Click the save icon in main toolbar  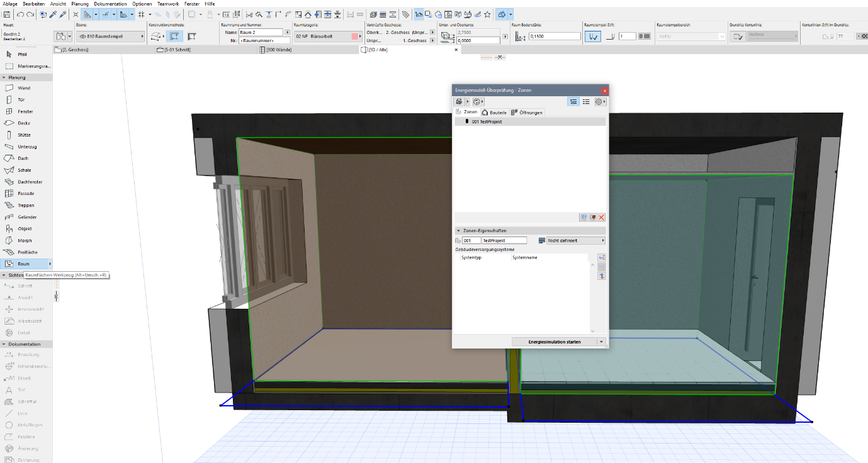coord(6,14)
